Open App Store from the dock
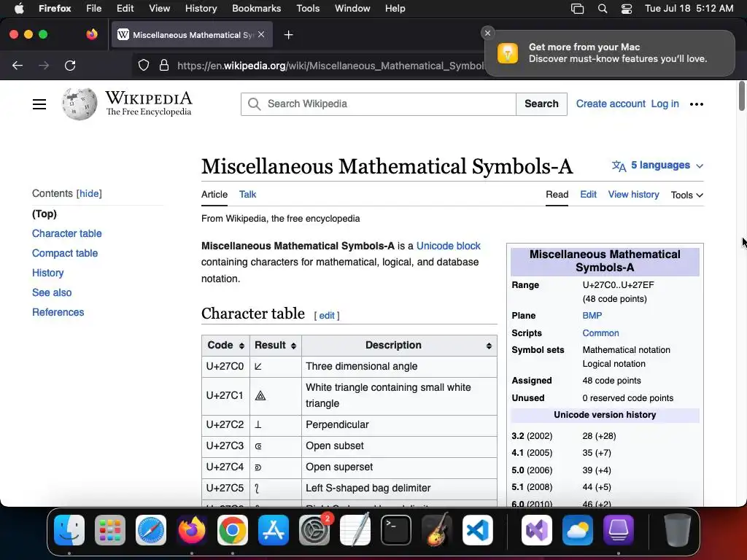747x560 pixels. 274,530
